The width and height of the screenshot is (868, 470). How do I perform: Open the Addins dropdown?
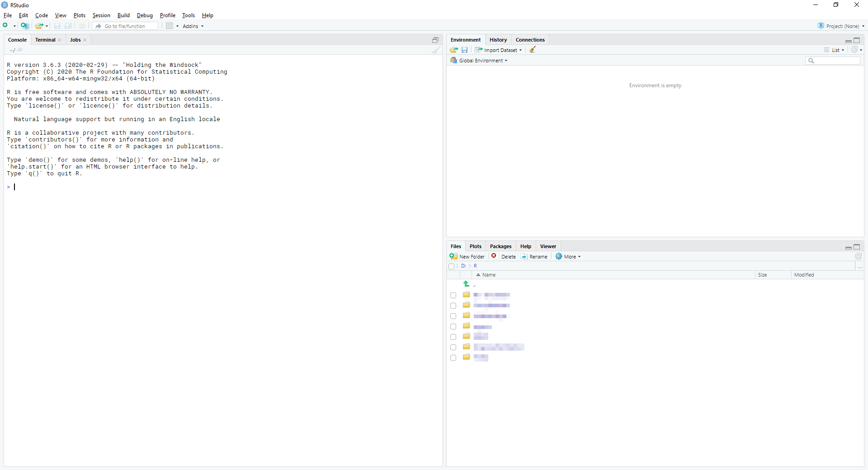193,26
